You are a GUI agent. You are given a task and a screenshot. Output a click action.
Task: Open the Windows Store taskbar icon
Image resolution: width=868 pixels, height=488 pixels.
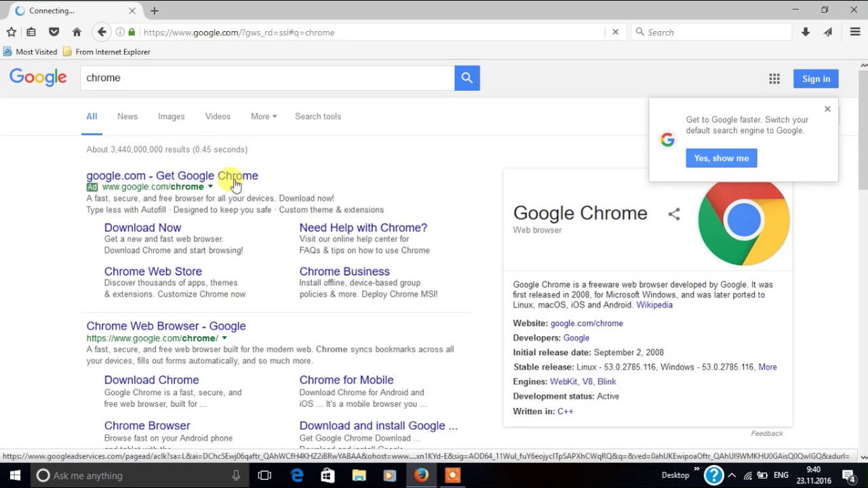[x=328, y=475]
